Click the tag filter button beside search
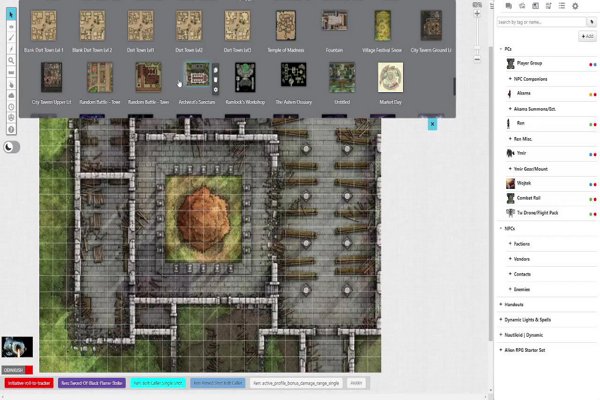The height and width of the screenshot is (400, 600). [x=591, y=22]
